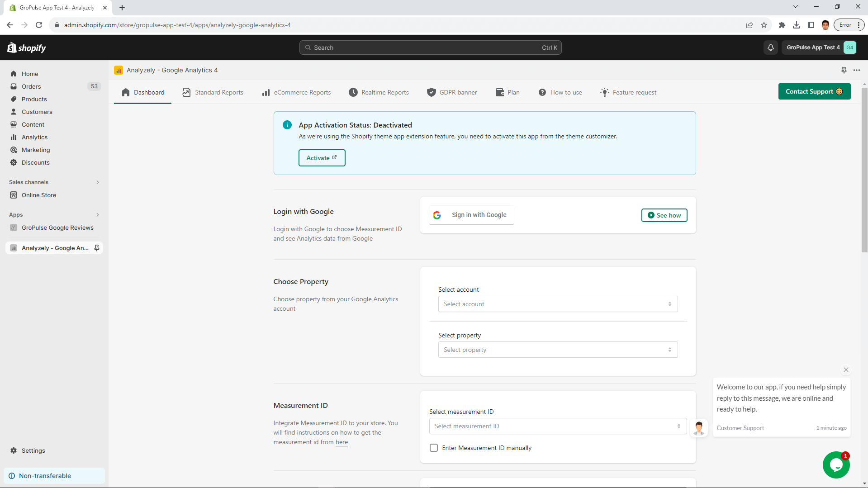Click the Chrome profile avatar
Viewport: 868px width, 488px height.
point(825,25)
